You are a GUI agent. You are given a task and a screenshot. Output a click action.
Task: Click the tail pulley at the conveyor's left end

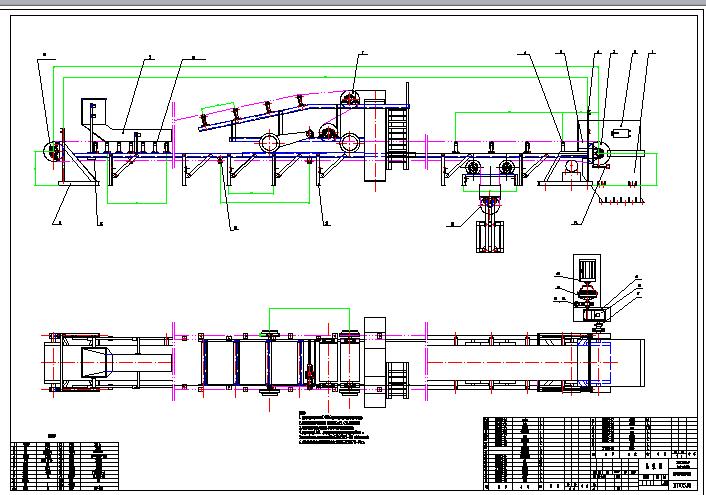point(49,153)
